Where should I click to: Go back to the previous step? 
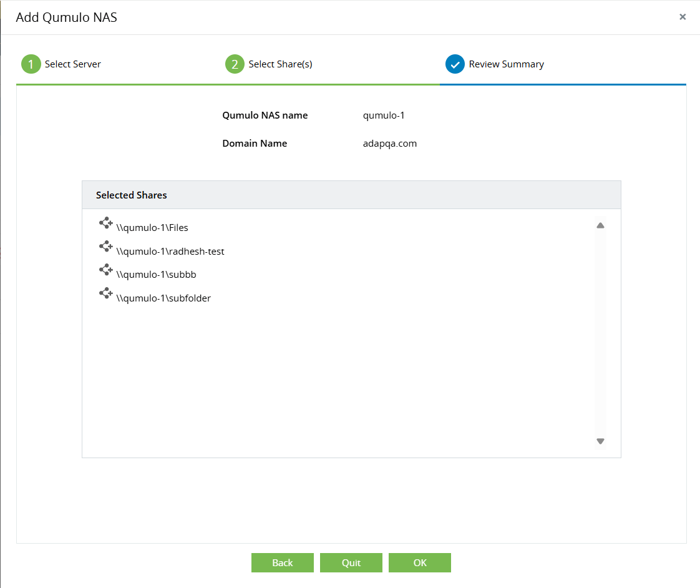pos(283,562)
